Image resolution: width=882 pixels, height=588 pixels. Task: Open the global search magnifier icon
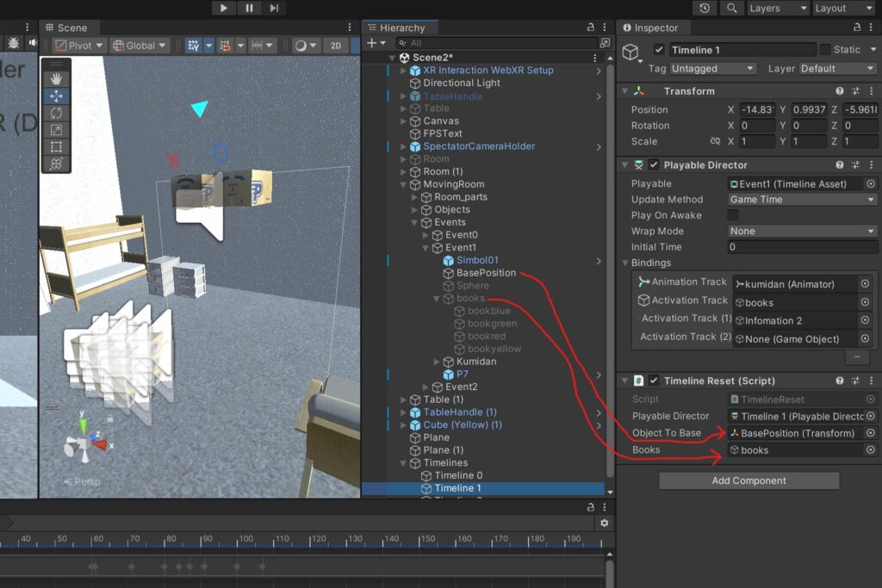tap(731, 8)
